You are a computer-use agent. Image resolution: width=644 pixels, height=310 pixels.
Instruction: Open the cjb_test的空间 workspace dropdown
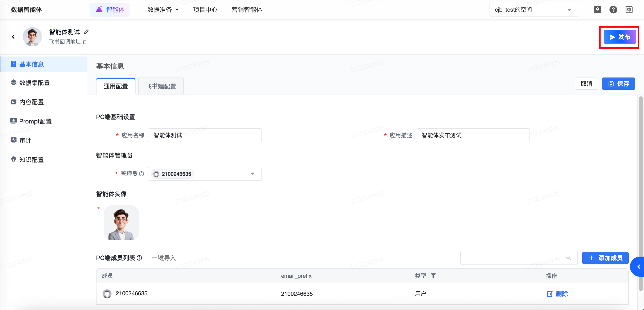pyautogui.click(x=533, y=10)
